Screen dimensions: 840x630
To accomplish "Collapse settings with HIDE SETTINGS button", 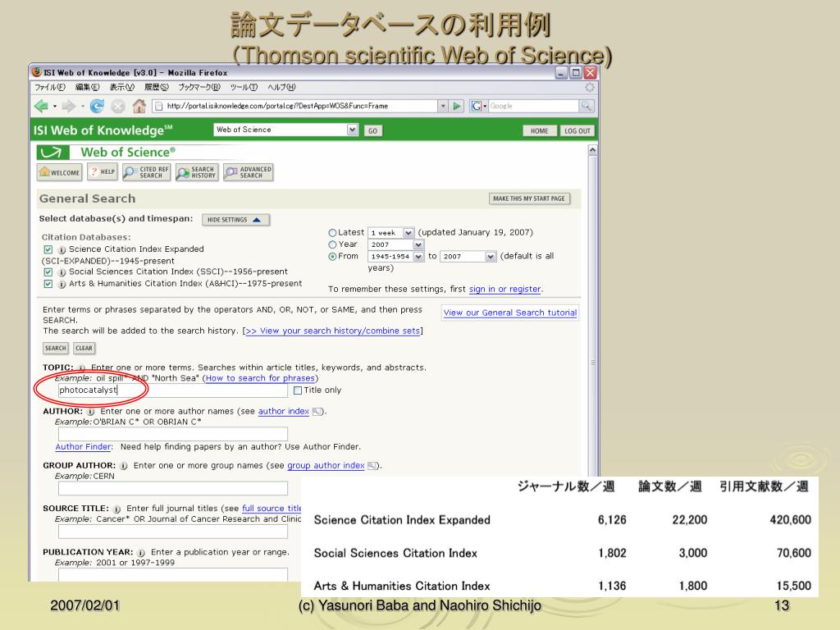I will point(235,220).
